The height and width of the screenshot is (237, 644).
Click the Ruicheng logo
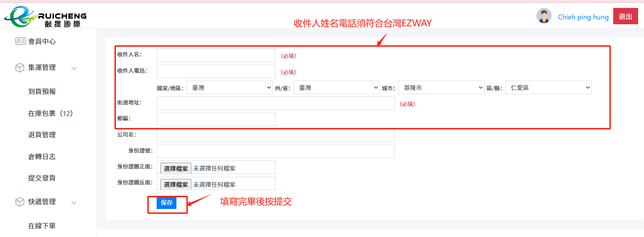[45, 17]
